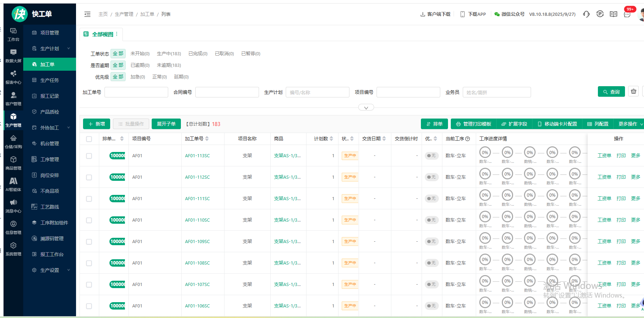The image size is (644, 318).
Task: Check the row checkbox for AF01-110SC
Action: point(89,220)
